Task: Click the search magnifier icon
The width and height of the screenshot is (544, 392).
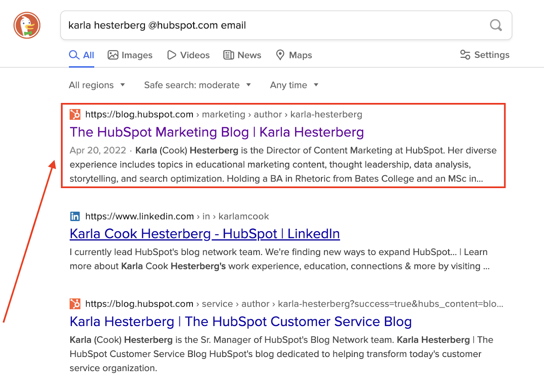Action: tap(496, 25)
